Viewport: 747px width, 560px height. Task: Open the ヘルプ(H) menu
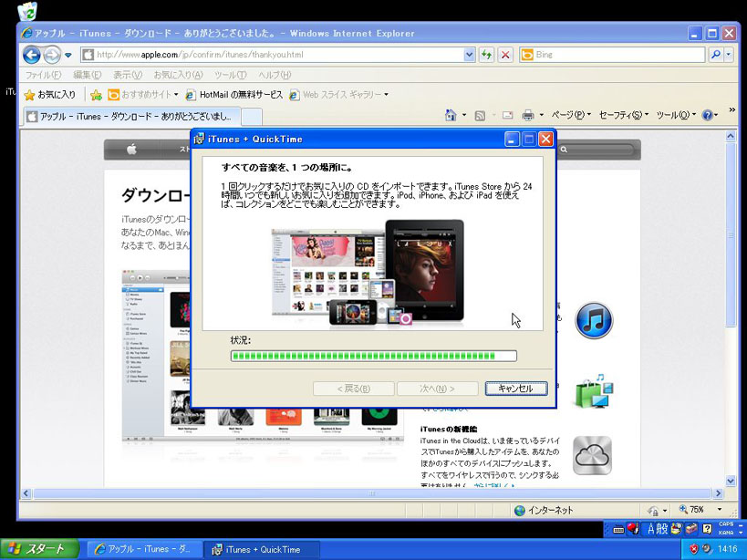click(275, 75)
